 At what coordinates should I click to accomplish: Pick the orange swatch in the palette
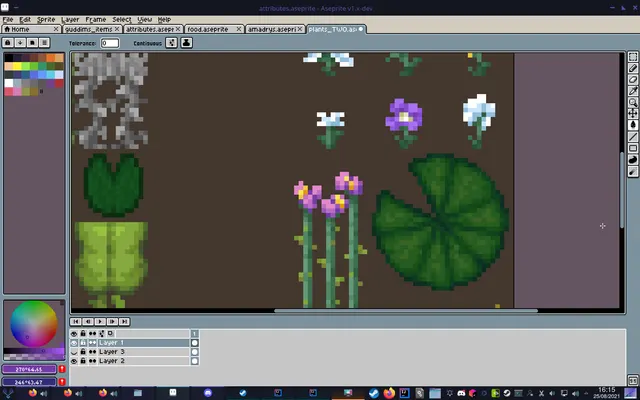51,58
